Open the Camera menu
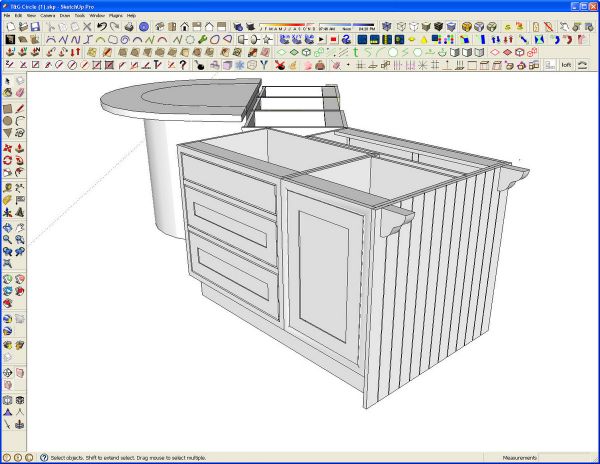This screenshot has height=464, width=600. pyautogui.click(x=48, y=16)
